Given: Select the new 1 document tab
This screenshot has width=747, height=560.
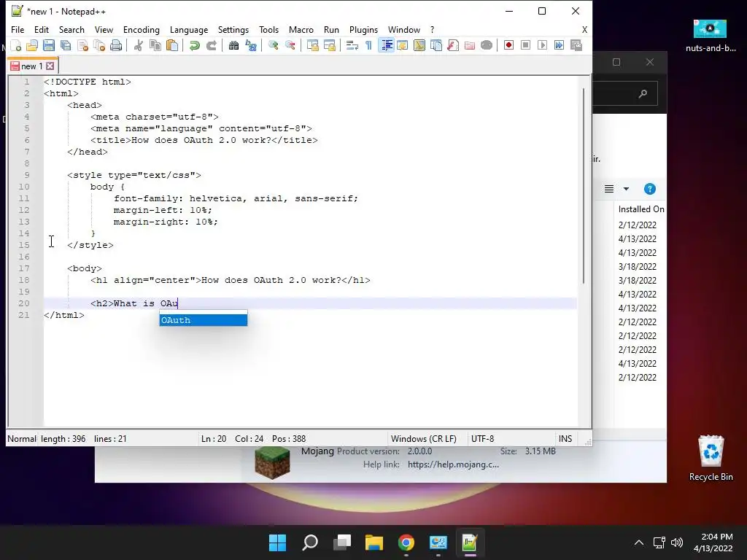Looking at the screenshot, I should tap(31, 66).
